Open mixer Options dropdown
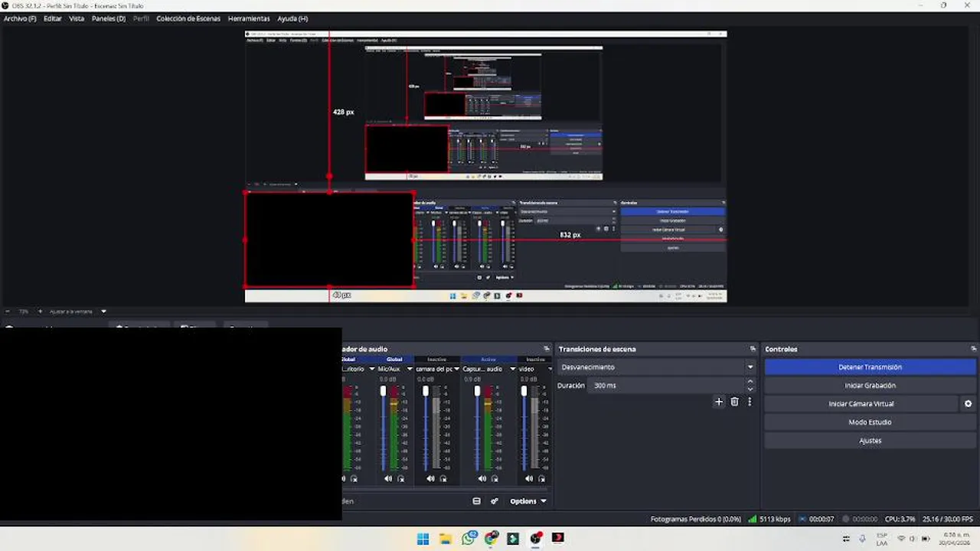The image size is (980, 551). coord(528,501)
